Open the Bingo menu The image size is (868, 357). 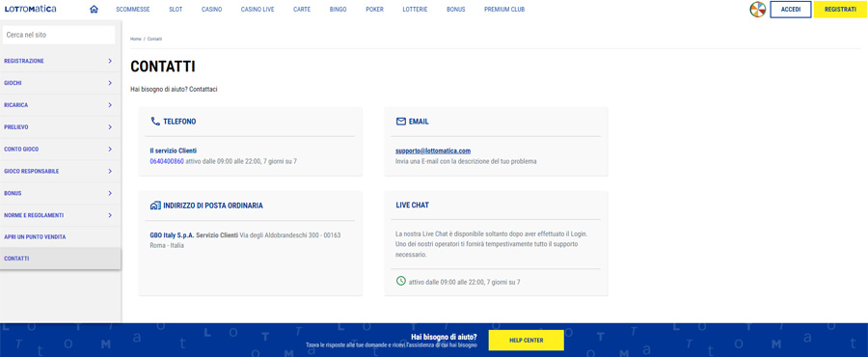339,10
